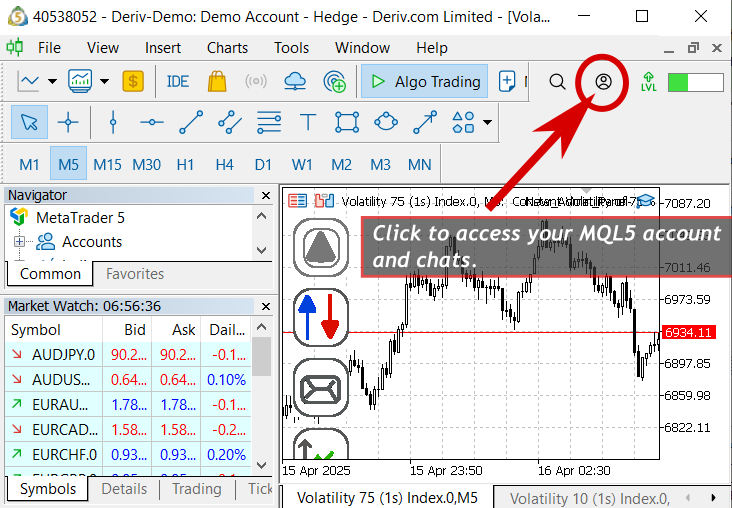Viewport: 732px width, 508px height.
Task: Click the indicators monitor chart icon
Action: [80, 82]
